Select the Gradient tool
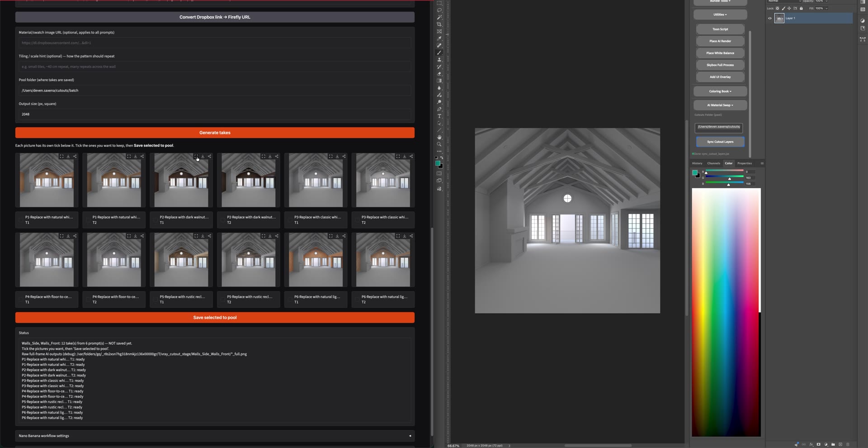 (x=439, y=81)
